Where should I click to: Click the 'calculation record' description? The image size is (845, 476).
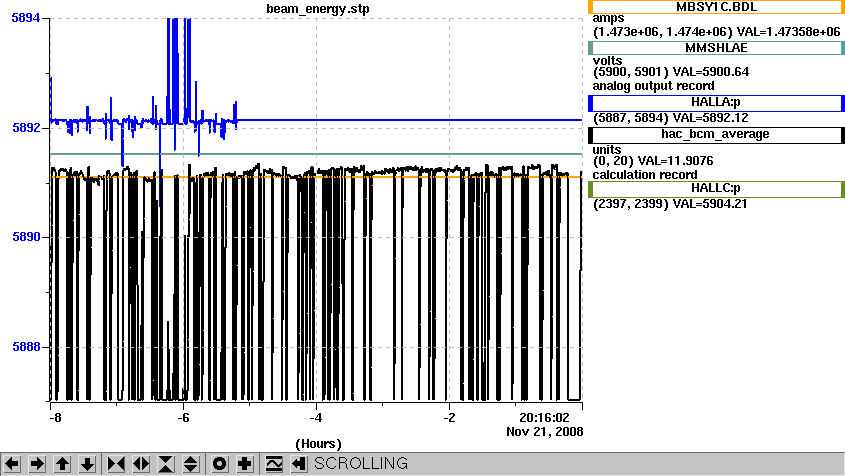[645, 175]
